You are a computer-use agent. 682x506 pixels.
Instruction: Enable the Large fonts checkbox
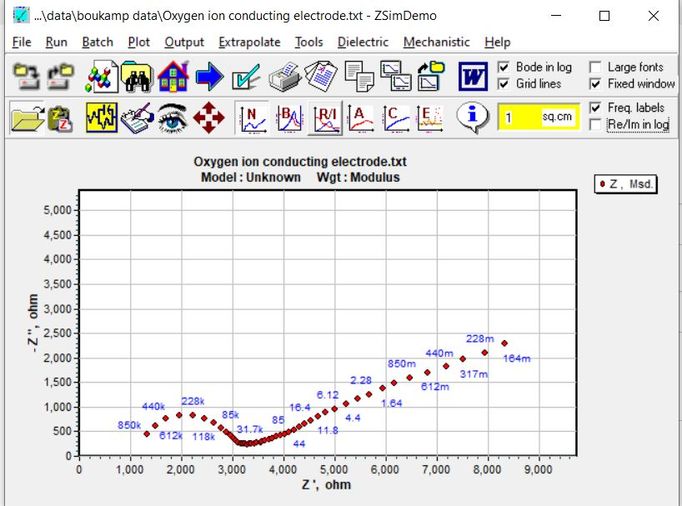(595, 67)
